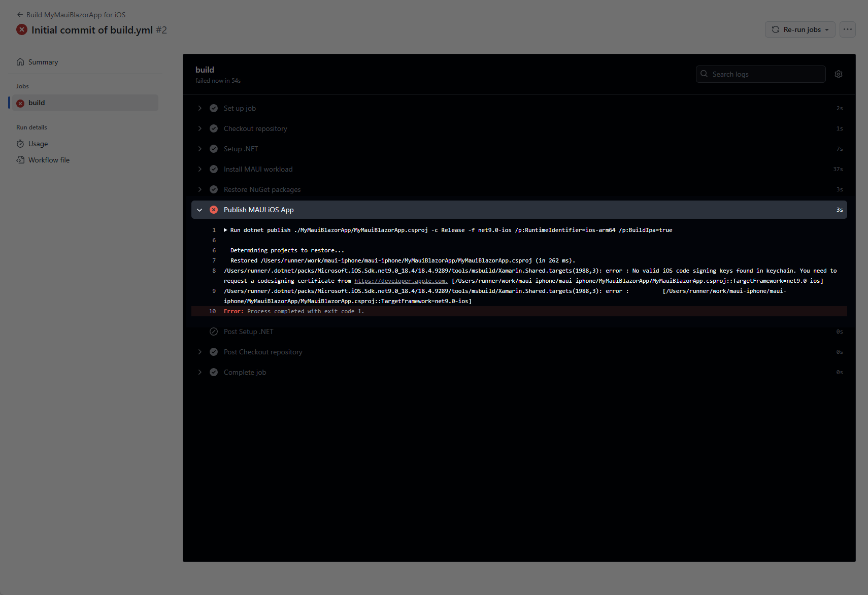
Task: Click the Post Checkout repository step label
Action: click(x=263, y=352)
